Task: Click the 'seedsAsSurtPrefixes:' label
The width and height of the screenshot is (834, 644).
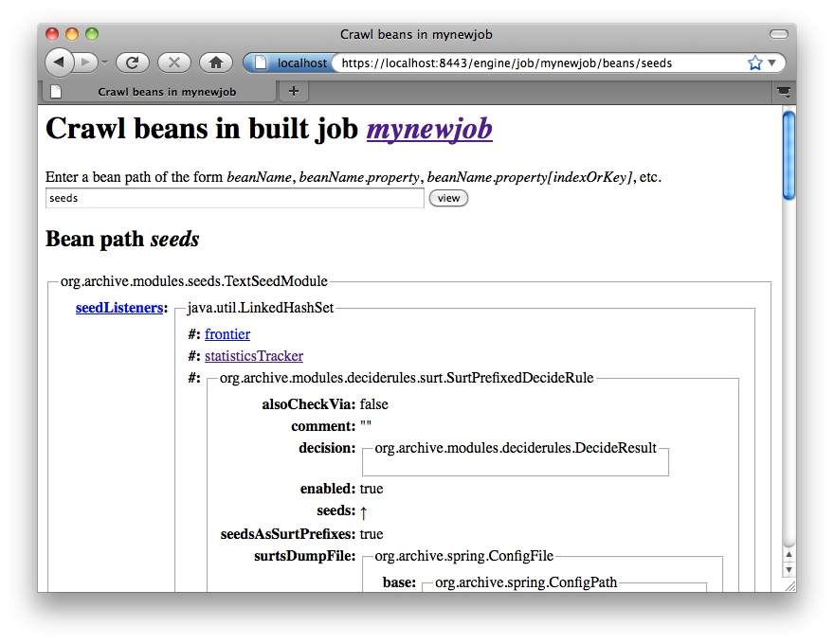Action: (x=288, y=534)
